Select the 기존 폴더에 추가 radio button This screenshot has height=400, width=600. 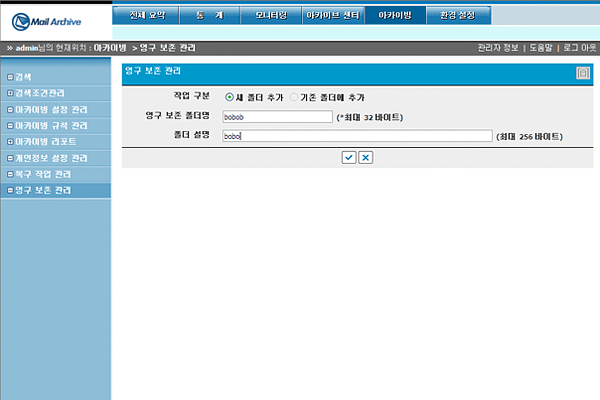point(294,97)
